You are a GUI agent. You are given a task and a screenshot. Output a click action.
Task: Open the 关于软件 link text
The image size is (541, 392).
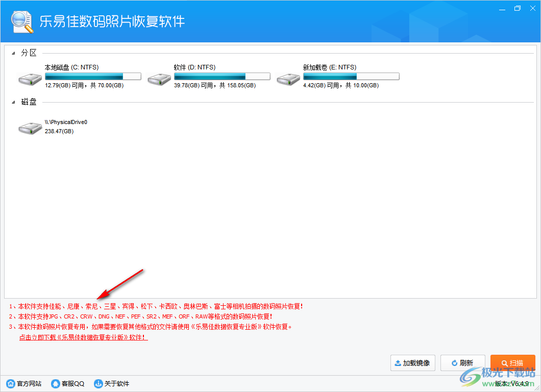[117, 384]
